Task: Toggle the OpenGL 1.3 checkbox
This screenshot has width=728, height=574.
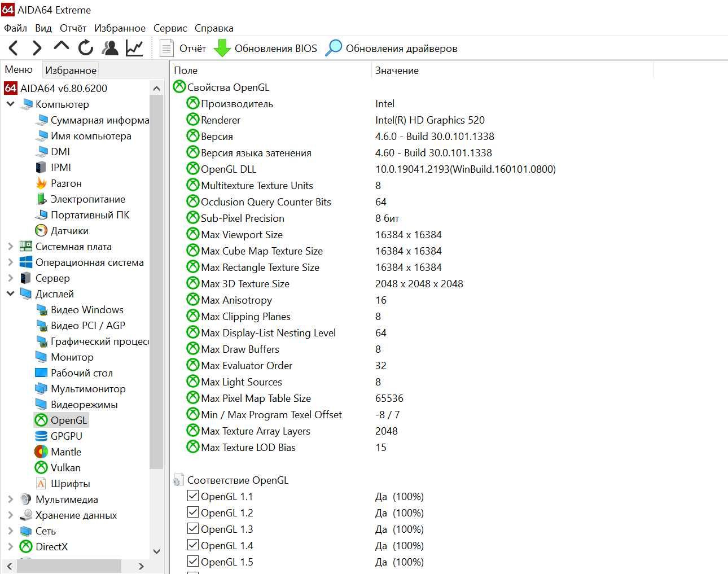Action: 192,529
